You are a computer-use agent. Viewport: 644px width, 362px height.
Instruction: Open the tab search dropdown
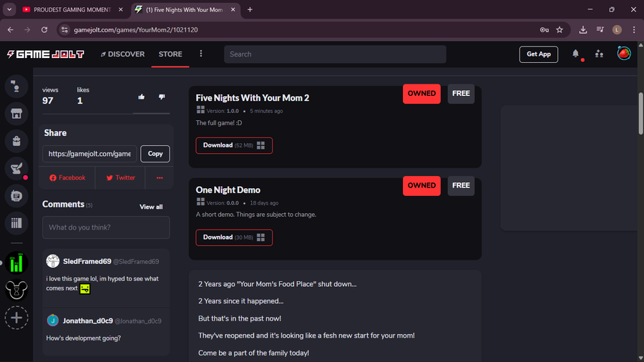(9, 9)
